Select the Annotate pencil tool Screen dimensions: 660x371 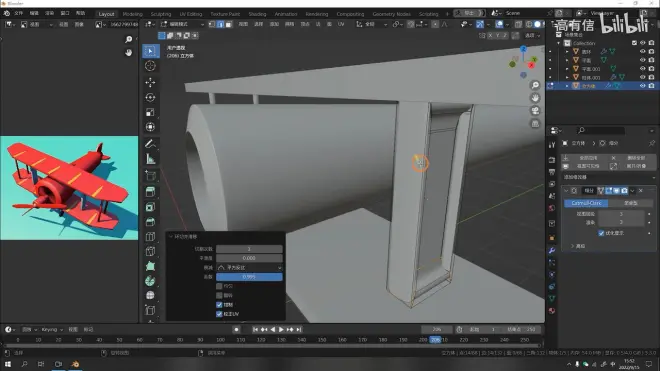coord(150,144)
